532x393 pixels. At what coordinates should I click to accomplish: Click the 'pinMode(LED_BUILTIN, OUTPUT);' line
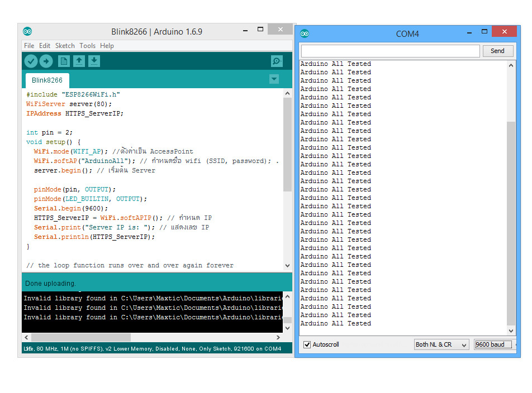[91, 199]
